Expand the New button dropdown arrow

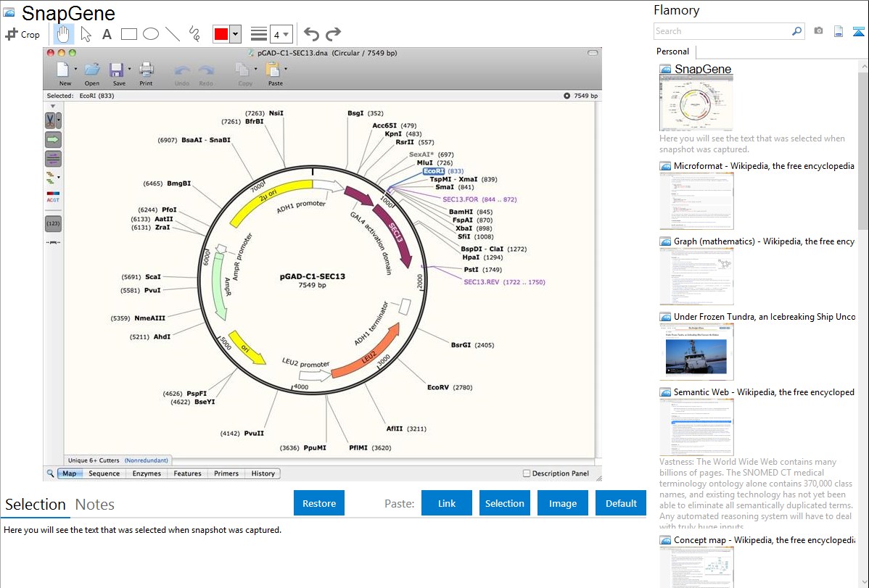(x=76, y=70)
